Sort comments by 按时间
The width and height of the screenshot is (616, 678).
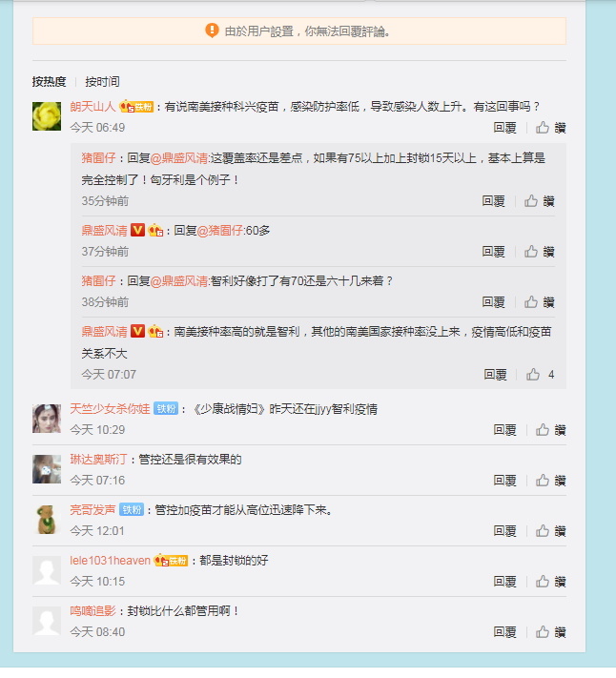tap(102, 82)
